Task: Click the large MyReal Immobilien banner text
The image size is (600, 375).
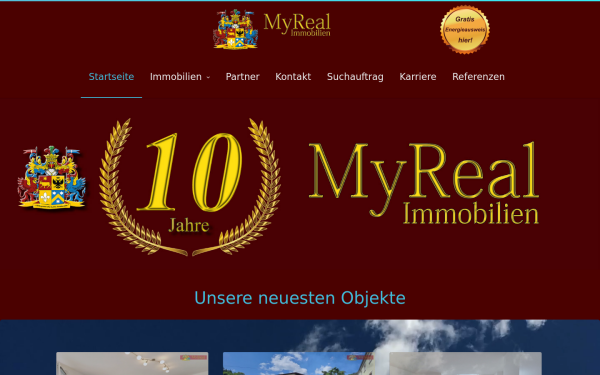Action: click(x=424, y=183)
